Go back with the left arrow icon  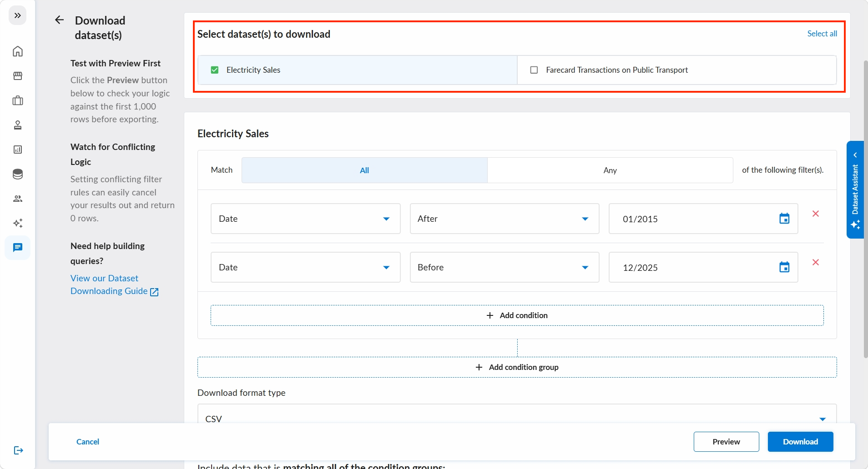click(59, 20)
